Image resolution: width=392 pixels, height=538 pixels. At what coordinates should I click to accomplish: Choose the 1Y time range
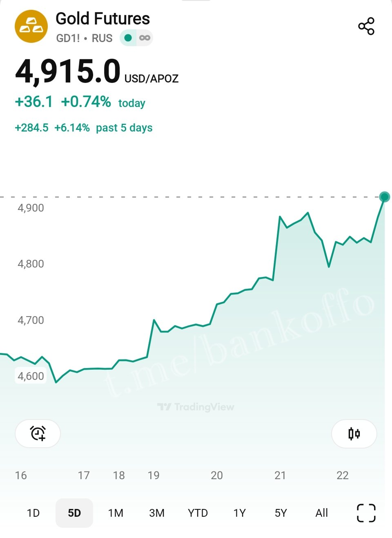[240, 513]
